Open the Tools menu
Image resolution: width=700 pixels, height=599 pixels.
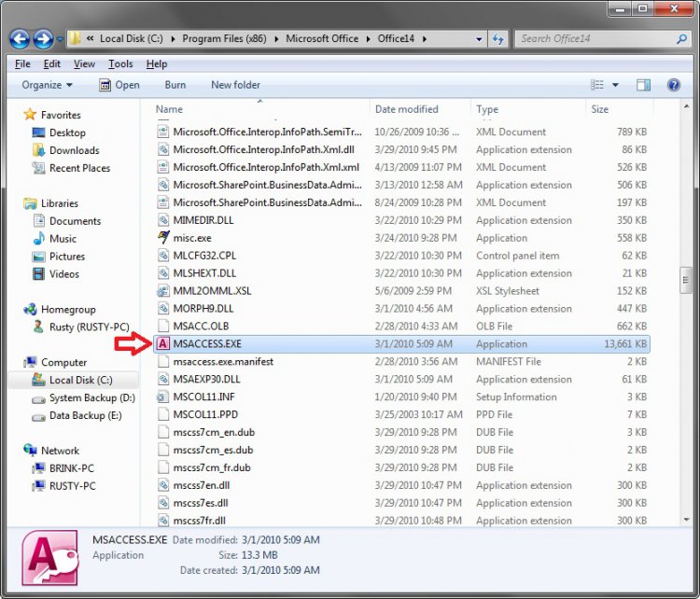(120, 63)
